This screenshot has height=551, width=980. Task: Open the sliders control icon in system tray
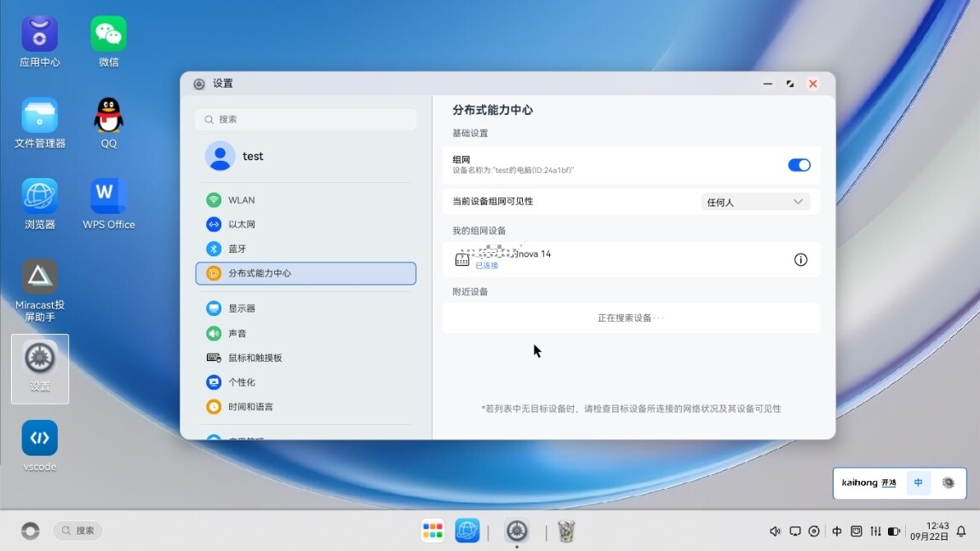coord(875,531)
